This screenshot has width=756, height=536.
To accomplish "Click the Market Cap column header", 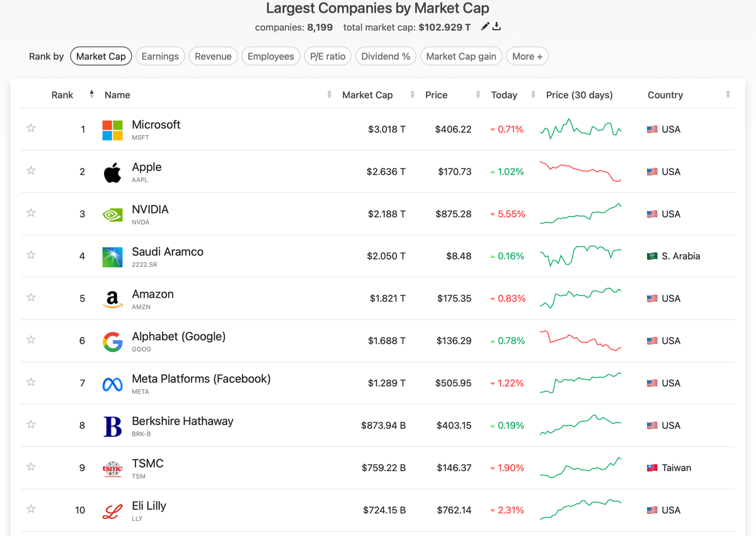I will click(x=367, y=95).
